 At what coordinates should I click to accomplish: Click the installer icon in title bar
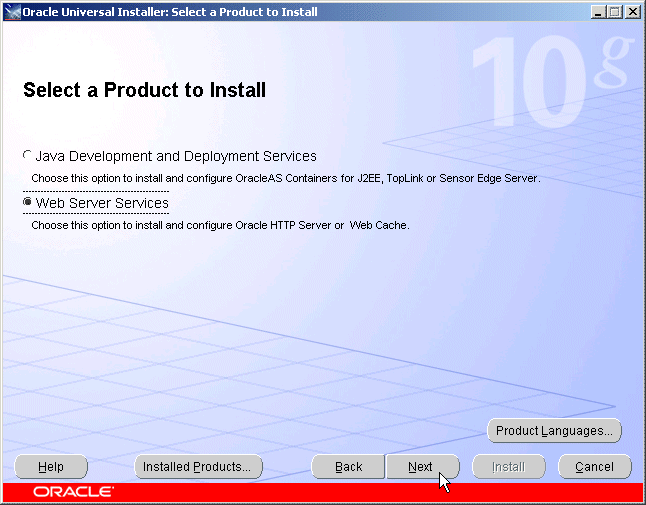(12, 12)
